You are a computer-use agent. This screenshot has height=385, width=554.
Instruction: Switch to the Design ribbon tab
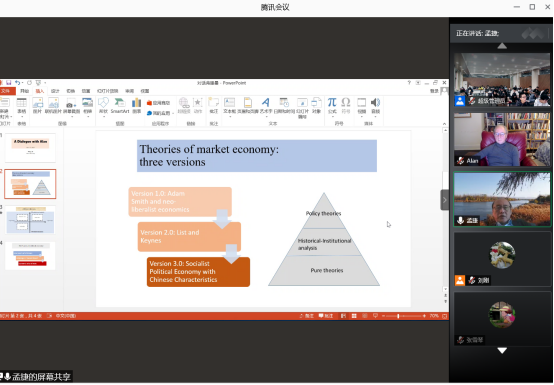(55, 91)
